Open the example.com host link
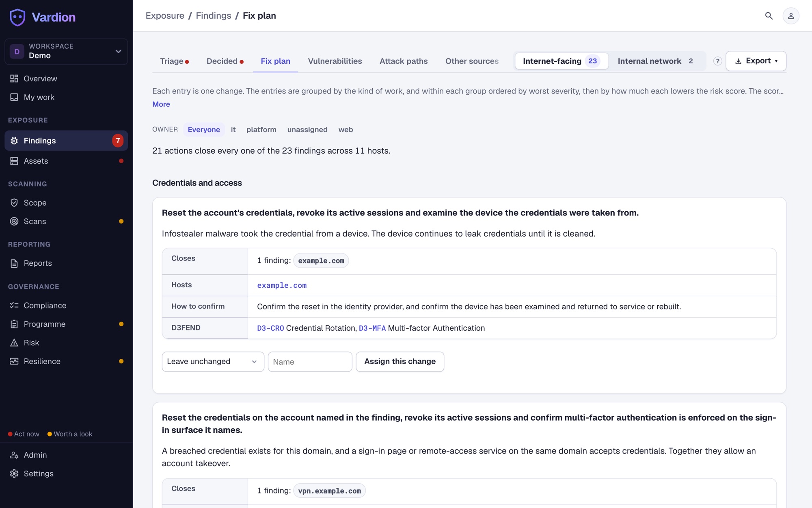 pyautogui.click(x=282, y=285)
